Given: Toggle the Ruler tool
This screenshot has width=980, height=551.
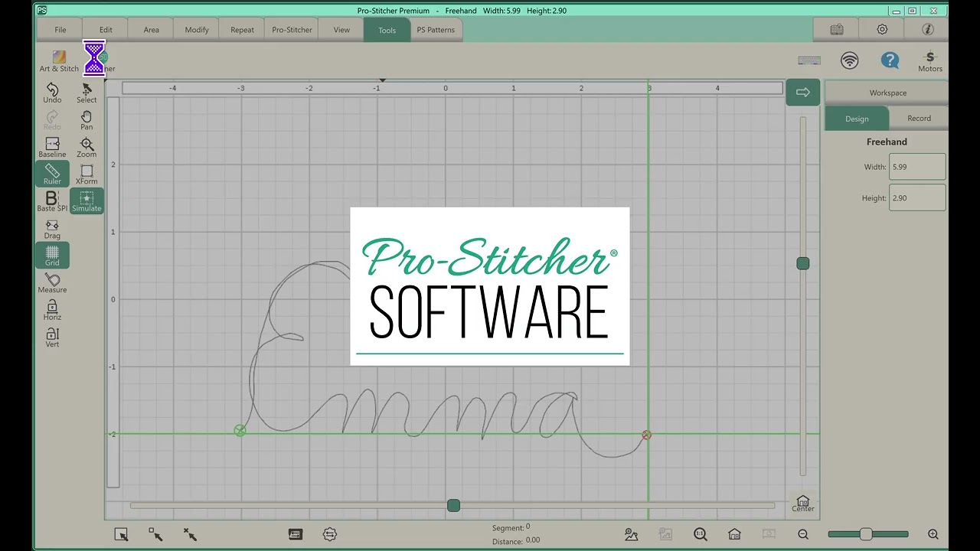Looking at the screenshot, I should coord(52,174).
